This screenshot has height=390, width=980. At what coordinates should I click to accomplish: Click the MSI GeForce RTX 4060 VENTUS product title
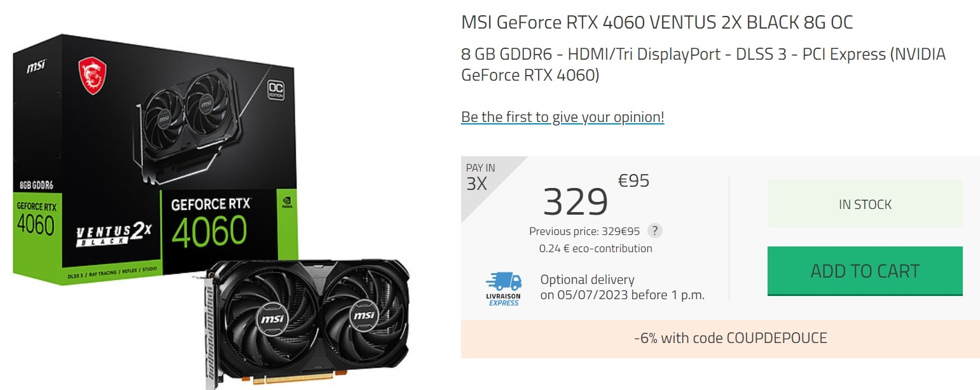657,23
